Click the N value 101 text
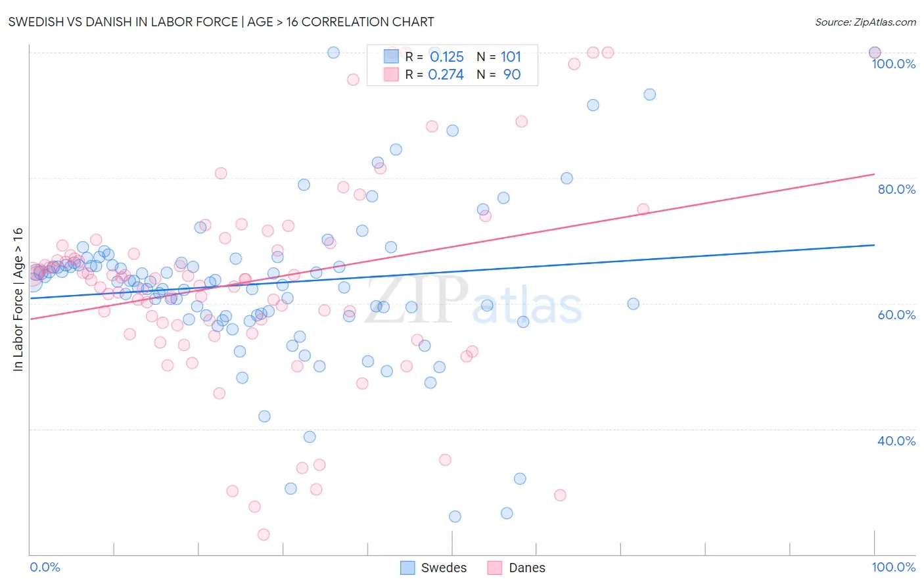924x586 pixels. pyautogui.click(x=511, y=57)
